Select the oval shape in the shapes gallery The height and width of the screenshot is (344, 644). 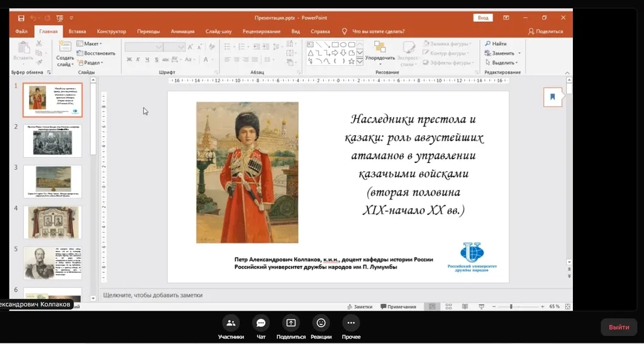[x=343, y=44]
